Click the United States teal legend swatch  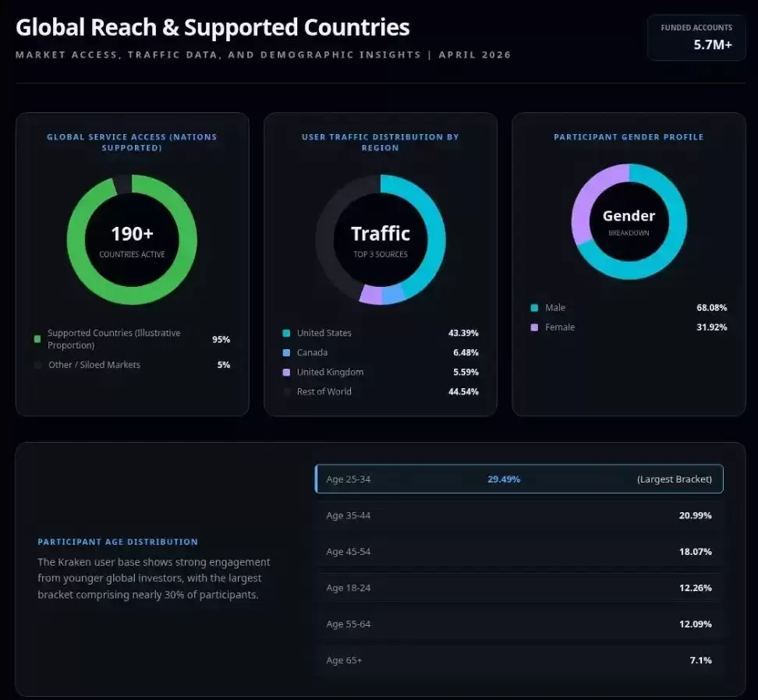286,333
